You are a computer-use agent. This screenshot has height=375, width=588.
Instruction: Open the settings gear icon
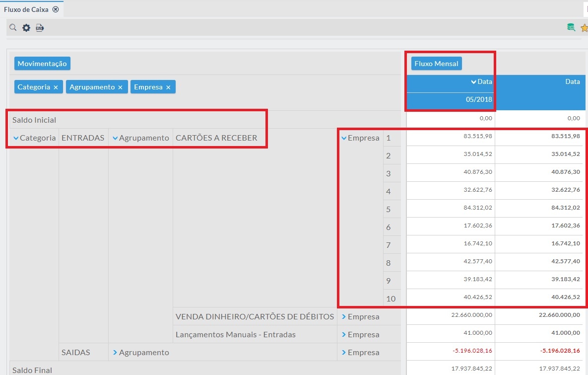[26, 28]
